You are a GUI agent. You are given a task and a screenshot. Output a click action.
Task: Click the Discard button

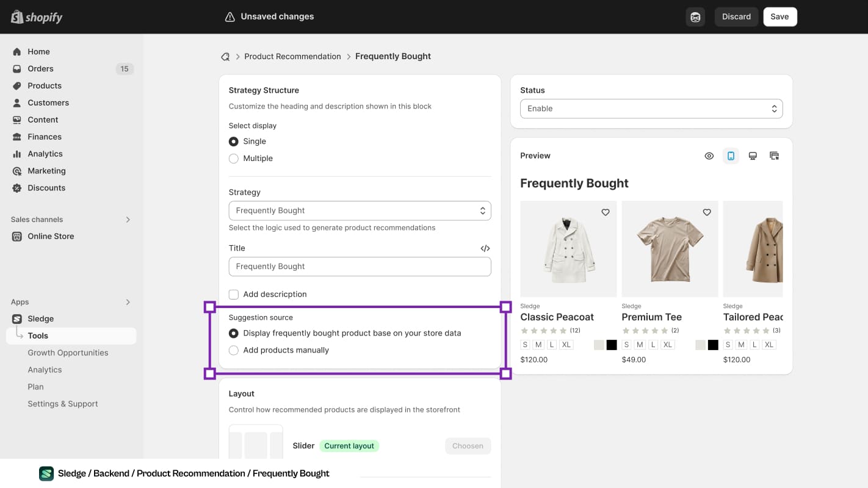point(737,17)
